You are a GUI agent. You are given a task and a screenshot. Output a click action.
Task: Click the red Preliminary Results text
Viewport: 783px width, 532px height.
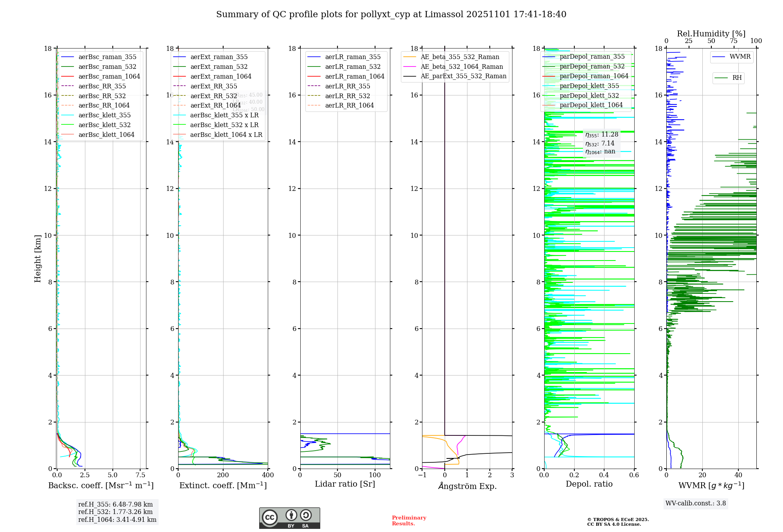point(409,521)
